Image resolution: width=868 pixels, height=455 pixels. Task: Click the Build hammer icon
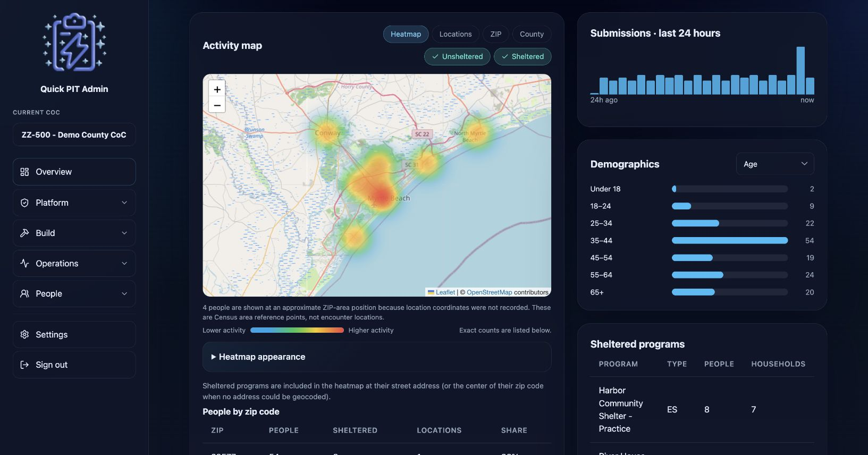coord(24,233)
